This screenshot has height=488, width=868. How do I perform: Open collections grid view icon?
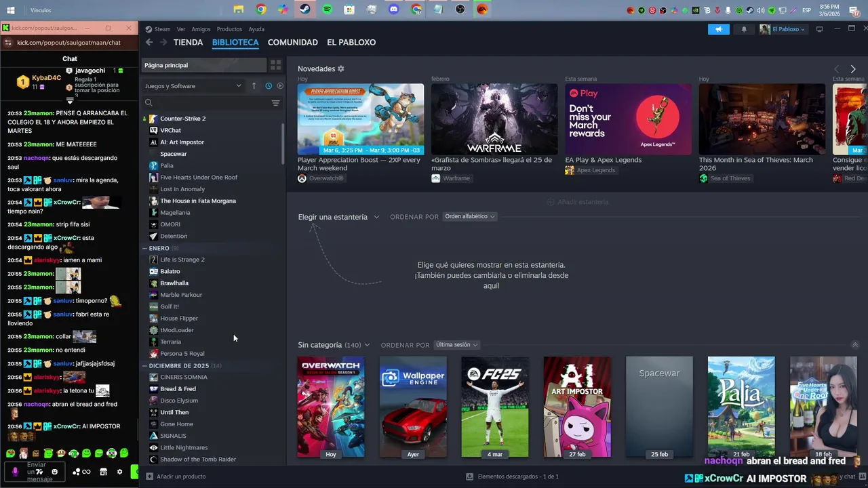click(275, 65)
